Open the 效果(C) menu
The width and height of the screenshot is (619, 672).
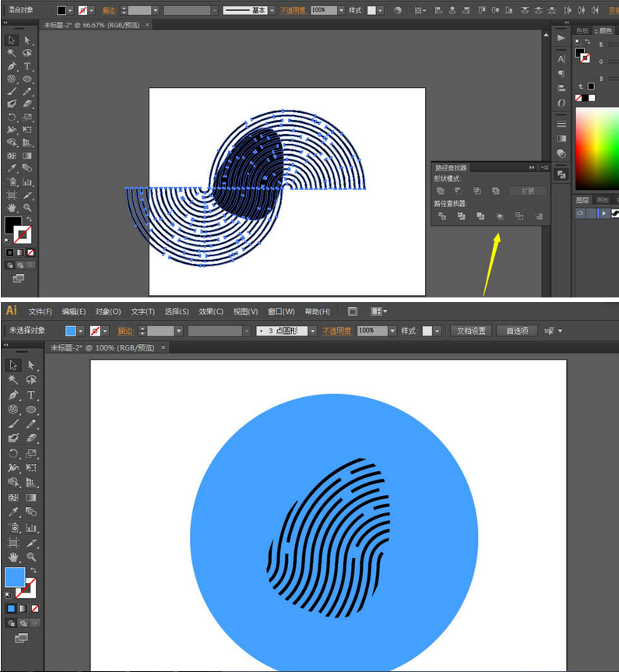tap(210, 311)
